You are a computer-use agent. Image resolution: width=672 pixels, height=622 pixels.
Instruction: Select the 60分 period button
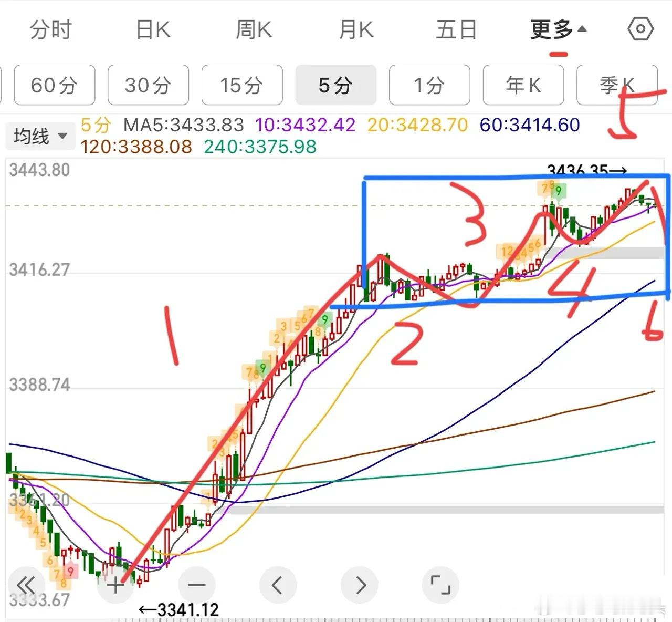pos(54,85)
